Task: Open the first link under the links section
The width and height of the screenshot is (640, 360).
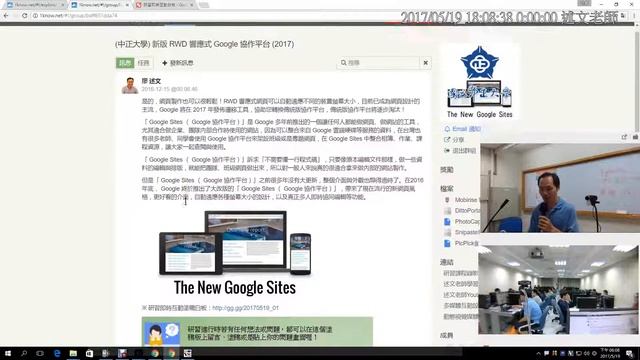Action: [x=460, y=273]
